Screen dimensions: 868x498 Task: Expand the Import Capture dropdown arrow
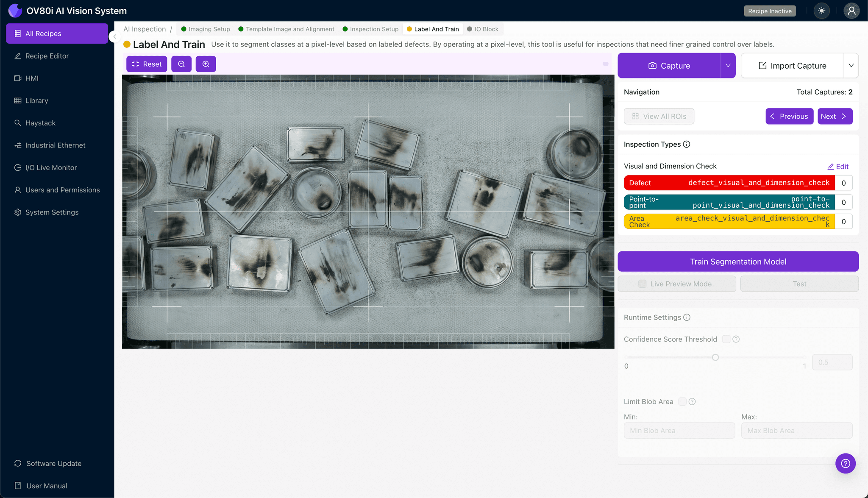851,66
